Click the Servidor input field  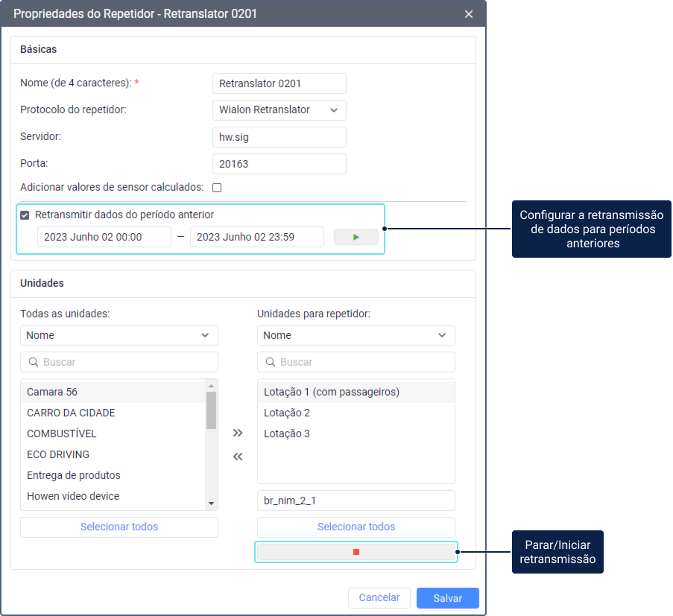click(279, 137)
